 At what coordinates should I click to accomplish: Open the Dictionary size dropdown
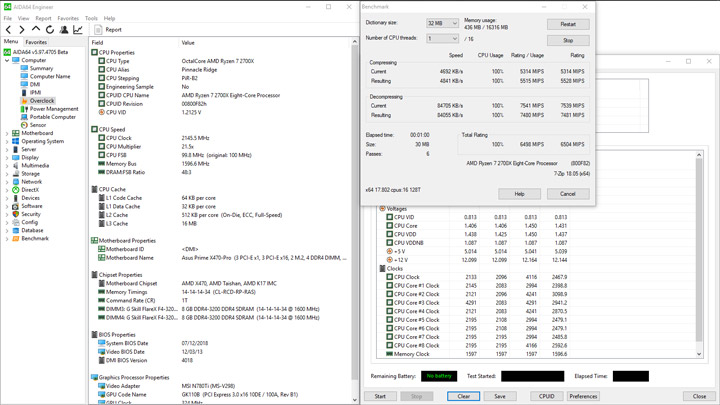(442, 23)
